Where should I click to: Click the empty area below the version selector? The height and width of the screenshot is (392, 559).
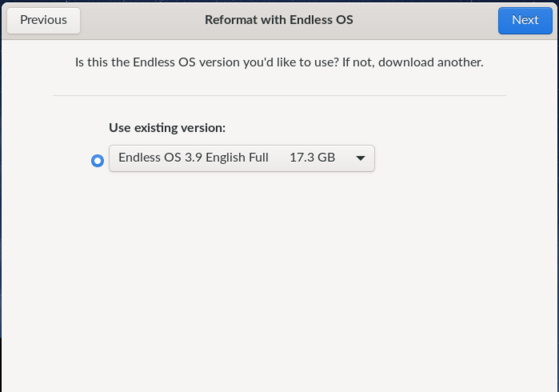pyautogui.click(x=279, y=278)
